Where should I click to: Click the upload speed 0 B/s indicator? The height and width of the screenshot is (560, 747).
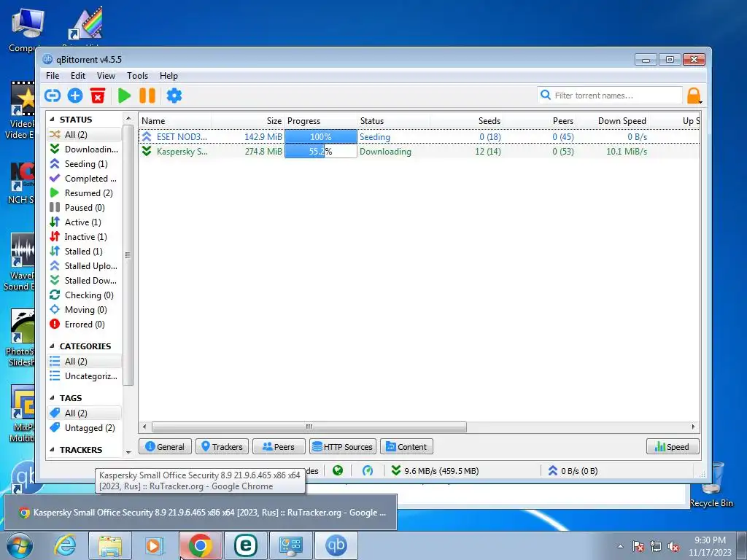tap(573, 471)
